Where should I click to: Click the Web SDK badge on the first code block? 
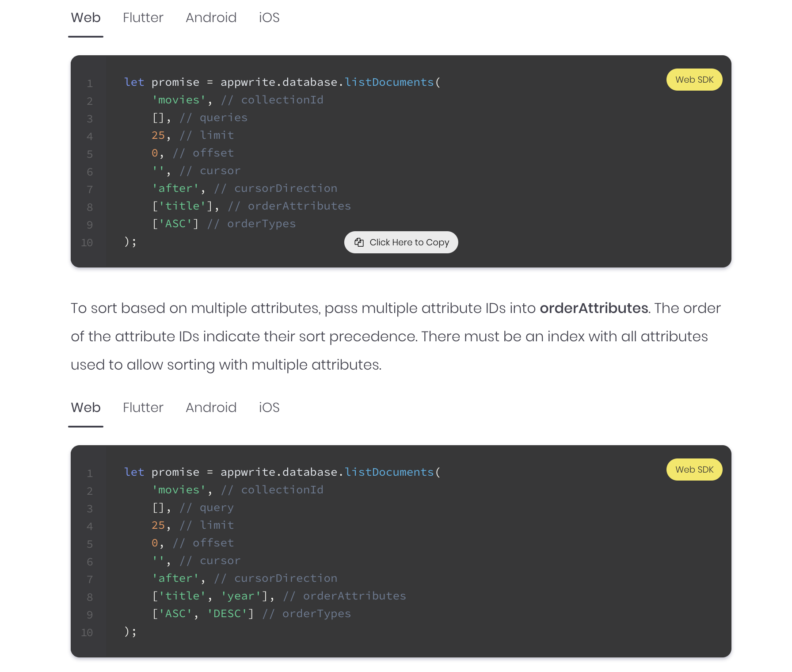[694, 80]
